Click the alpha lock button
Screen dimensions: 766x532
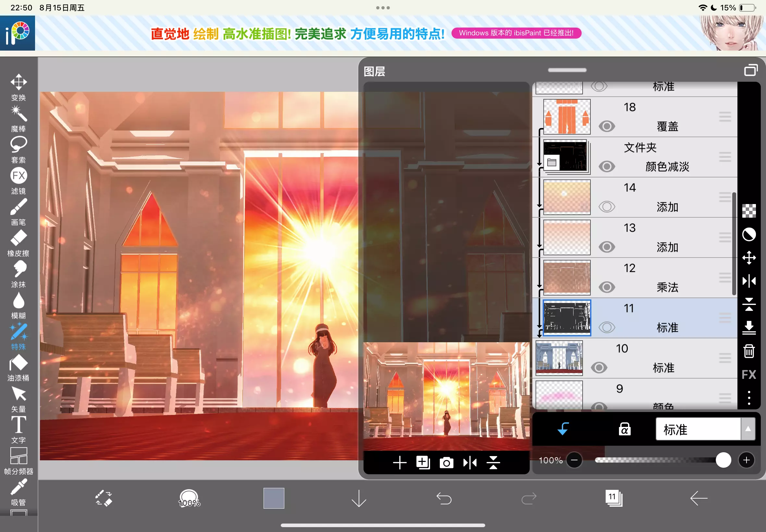pos(624,429)
